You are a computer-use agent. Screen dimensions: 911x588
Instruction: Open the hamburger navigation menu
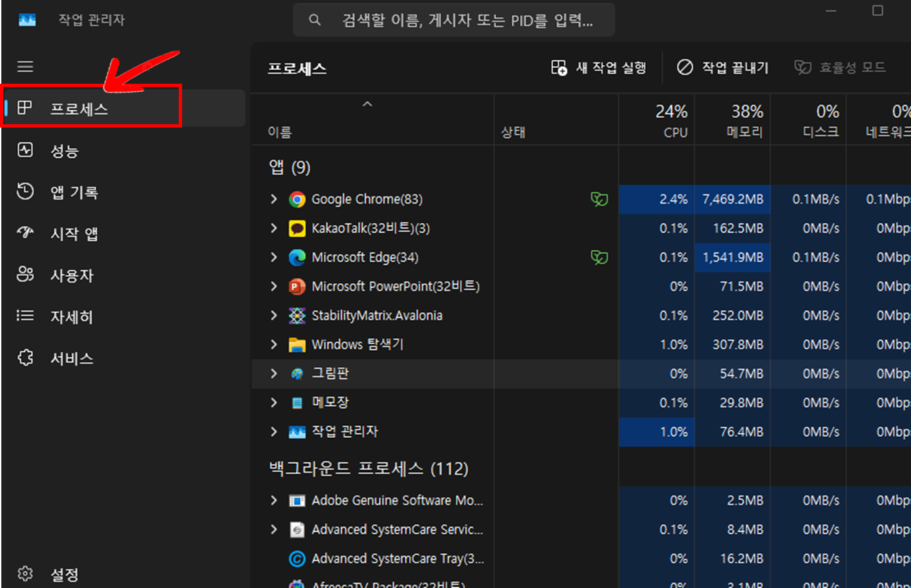pyautogui.click(x=25, y=66)
